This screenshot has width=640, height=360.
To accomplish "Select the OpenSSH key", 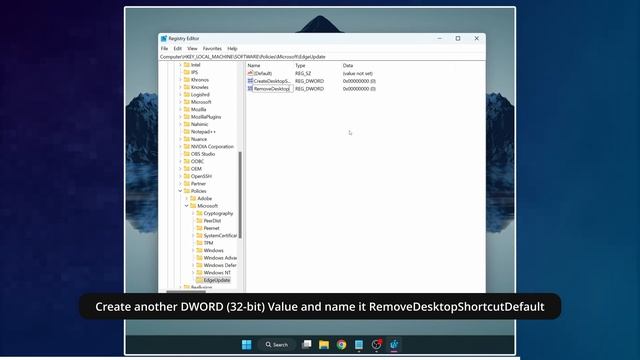I will coord(201,176).
